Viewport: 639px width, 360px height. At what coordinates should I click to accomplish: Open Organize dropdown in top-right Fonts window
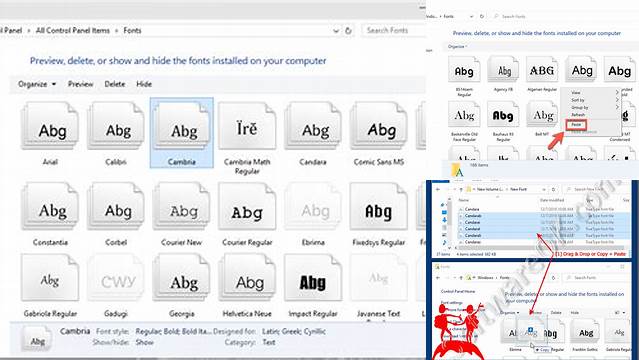457,46
